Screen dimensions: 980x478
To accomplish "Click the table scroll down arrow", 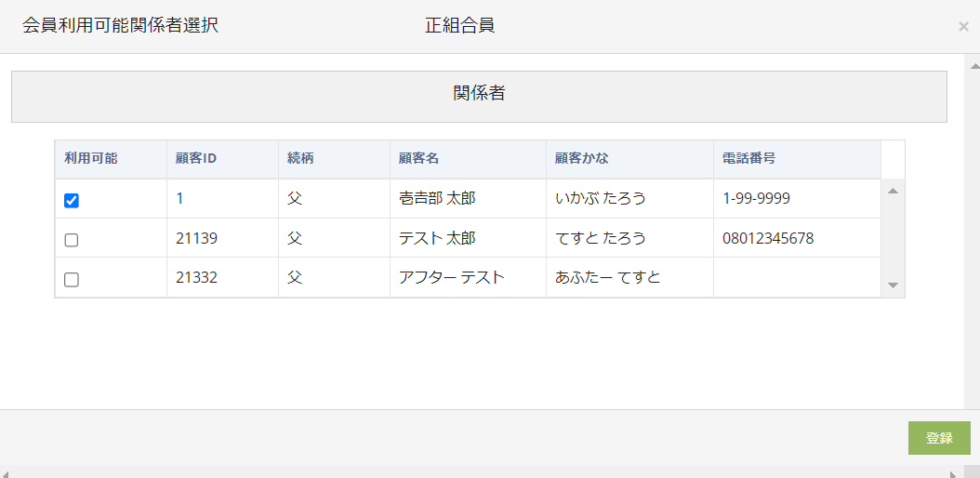I will click(893, 285).
